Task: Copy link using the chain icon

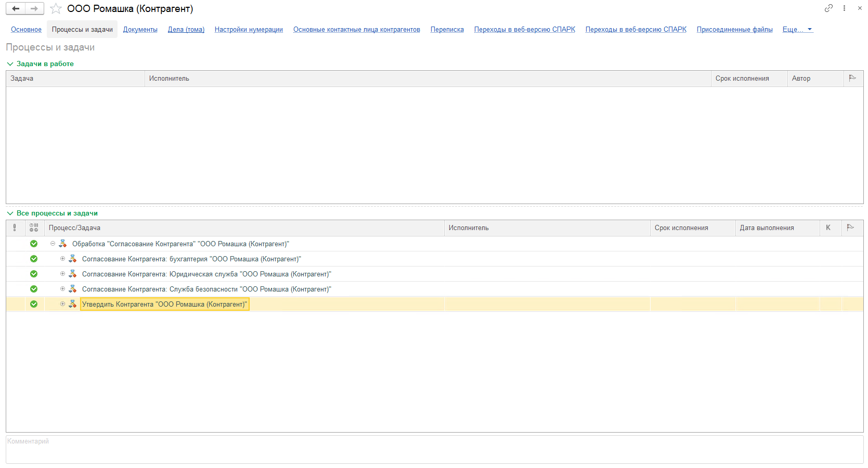Action: pyautogui.click(x=828, y=8)
